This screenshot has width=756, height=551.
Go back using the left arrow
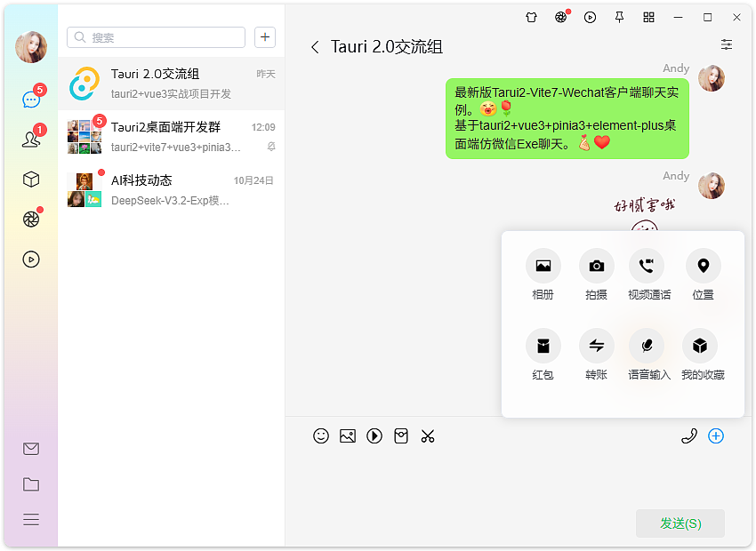316,47
